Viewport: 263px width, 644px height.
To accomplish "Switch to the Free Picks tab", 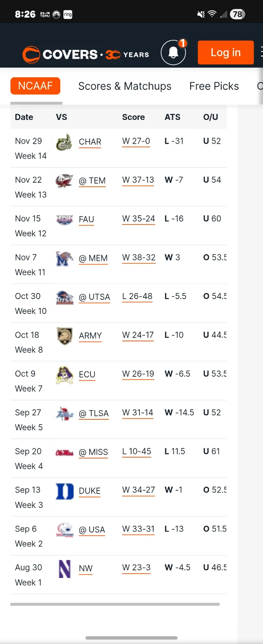I will (214, 86).
